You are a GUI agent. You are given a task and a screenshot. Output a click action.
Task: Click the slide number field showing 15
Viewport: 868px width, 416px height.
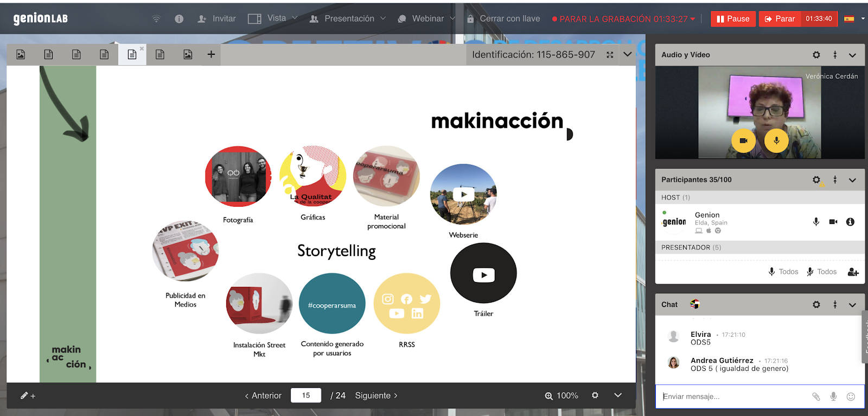pyautogui.click(x=306, y=395)
